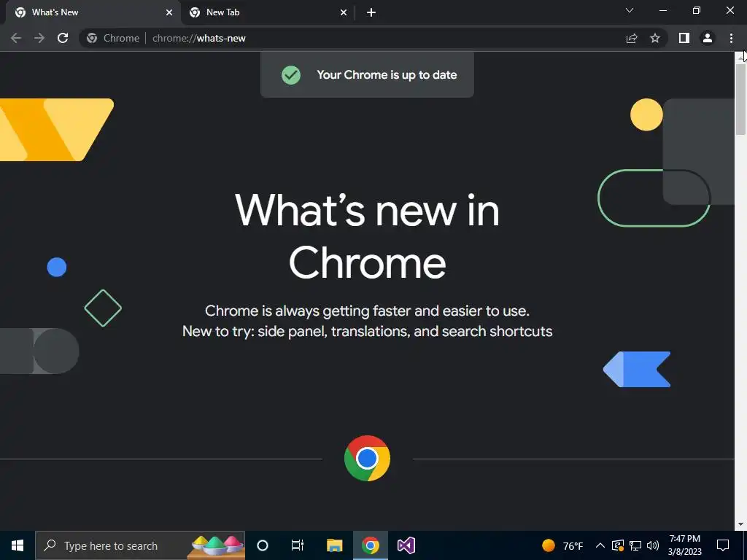Click the green checkmark update icon
Image resolution: width=747 pixels, height=560 pixels.
pos(291,75)
